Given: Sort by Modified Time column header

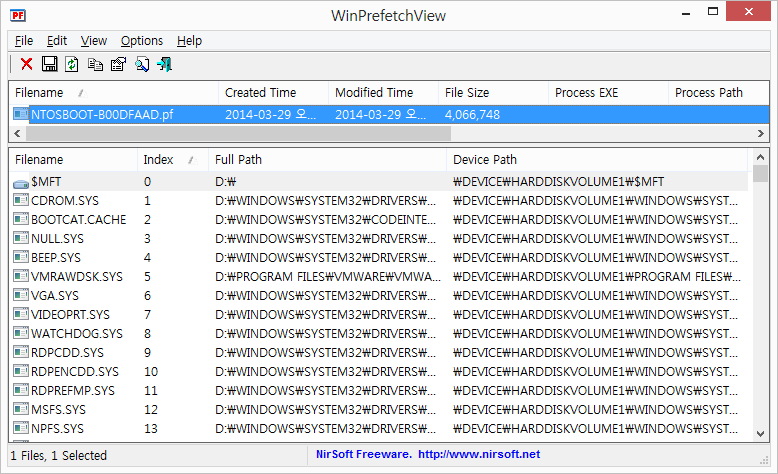Looking at the screenshot, I should click(x=384, y=93).
